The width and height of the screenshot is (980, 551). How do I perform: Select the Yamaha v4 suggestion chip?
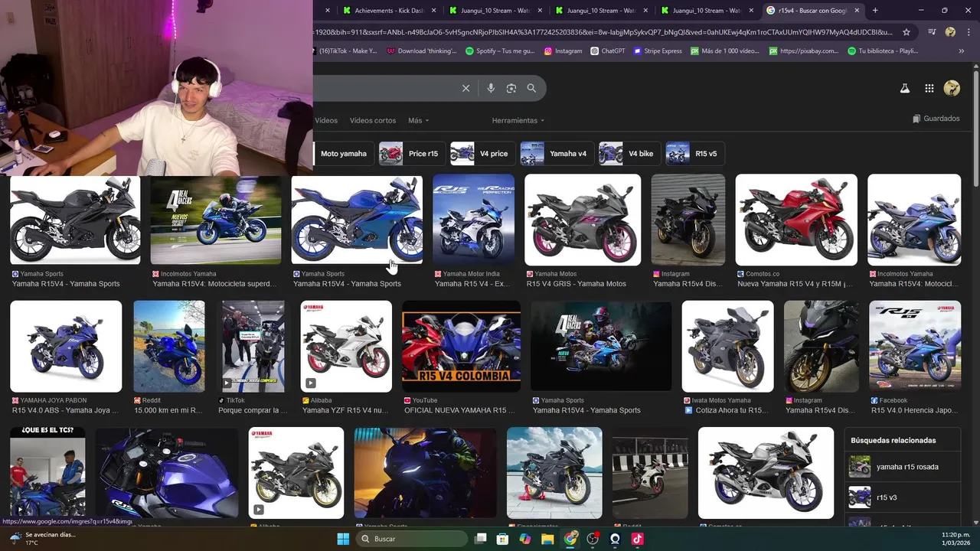pyautogui.click(x=557, y=154)
